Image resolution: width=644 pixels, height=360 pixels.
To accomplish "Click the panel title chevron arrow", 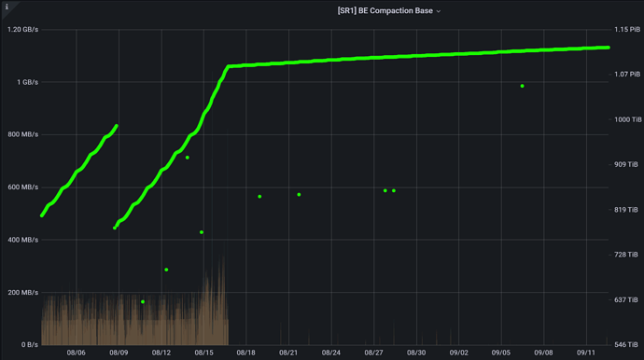I will pos(439,11).
